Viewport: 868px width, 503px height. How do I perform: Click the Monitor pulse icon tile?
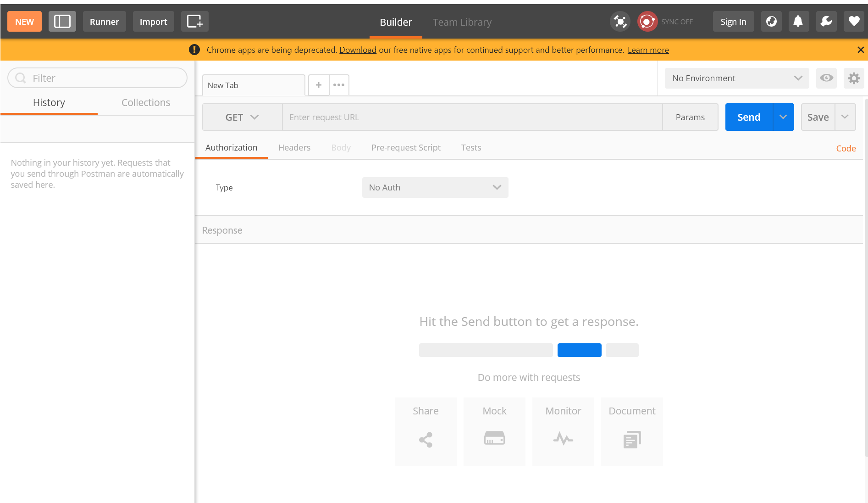click(x=563, y=432)
